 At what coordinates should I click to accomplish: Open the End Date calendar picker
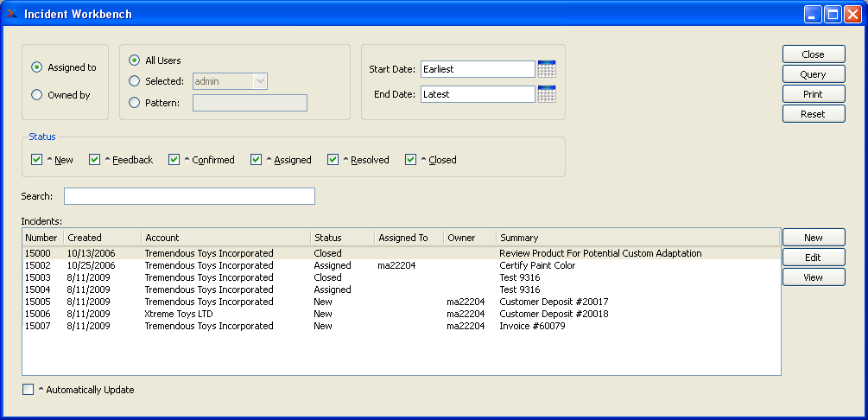click(546, 94)
